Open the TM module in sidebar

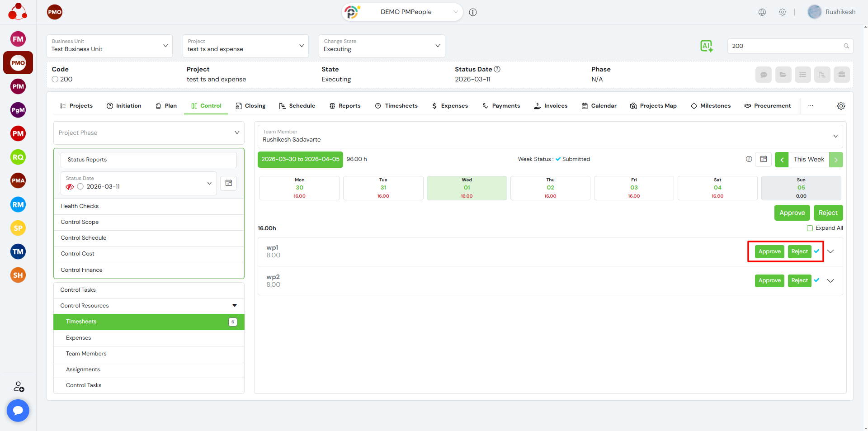pos(18,251)
